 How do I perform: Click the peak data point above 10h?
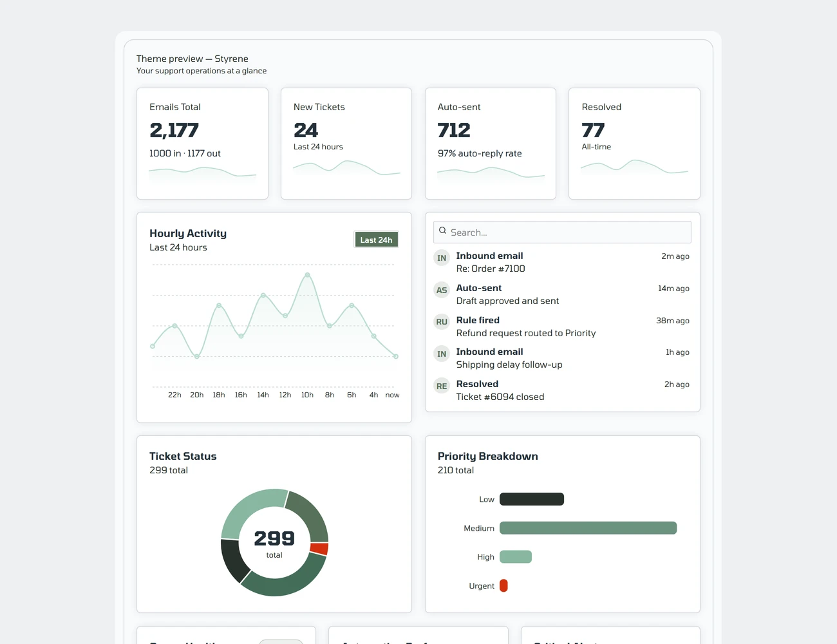(308, 275)
